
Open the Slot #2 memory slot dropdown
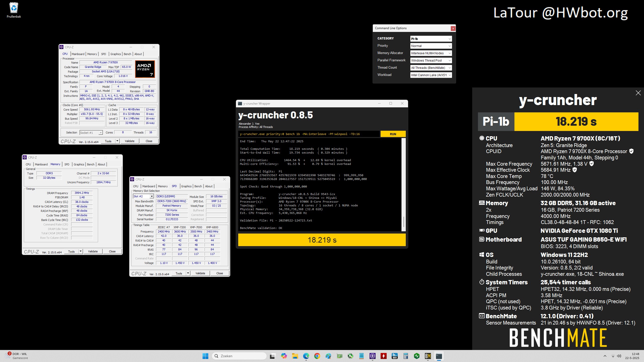pyautogui.click(x=143, y=196)
